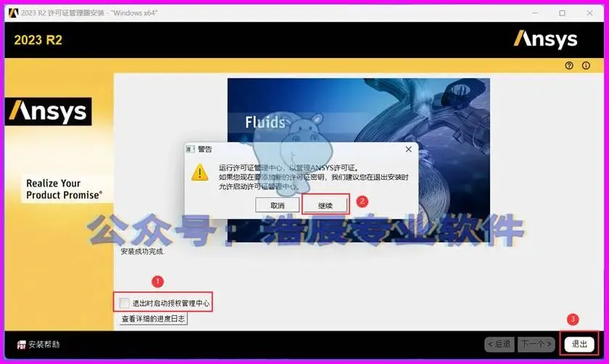Click the yellow warning triangle icon

pos(199,173)
